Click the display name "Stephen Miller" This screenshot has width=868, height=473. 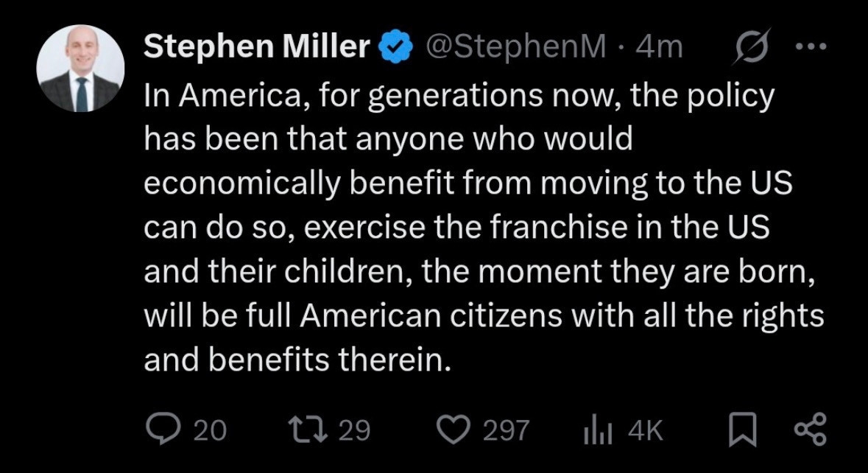click(257, 47)
